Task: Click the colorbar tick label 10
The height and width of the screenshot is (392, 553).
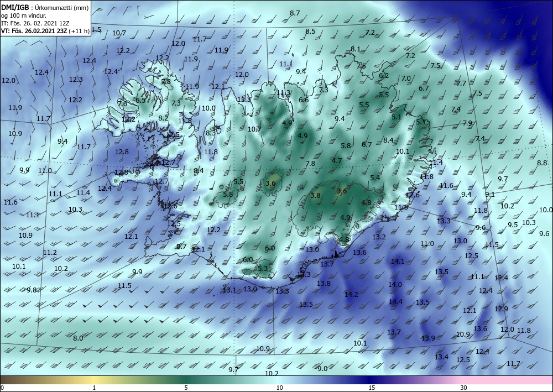Action: pyautogui.click(x=279, y=388)
